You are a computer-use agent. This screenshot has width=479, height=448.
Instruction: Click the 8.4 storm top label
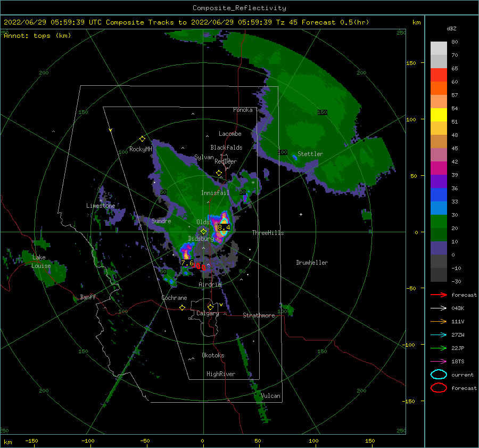point(224,227)
